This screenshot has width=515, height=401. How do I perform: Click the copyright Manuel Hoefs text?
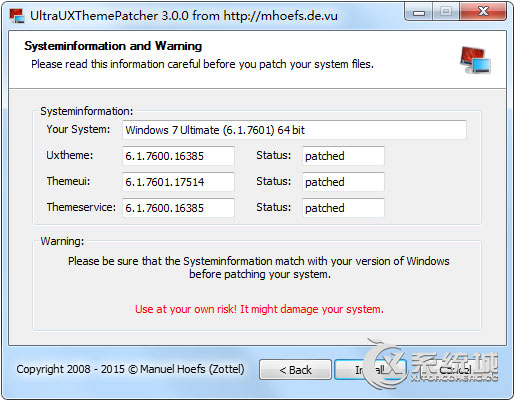130,369
